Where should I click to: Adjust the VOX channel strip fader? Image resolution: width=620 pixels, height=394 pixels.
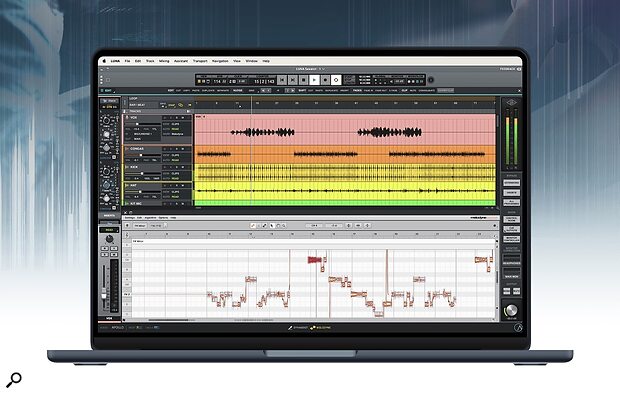[104, 295]
